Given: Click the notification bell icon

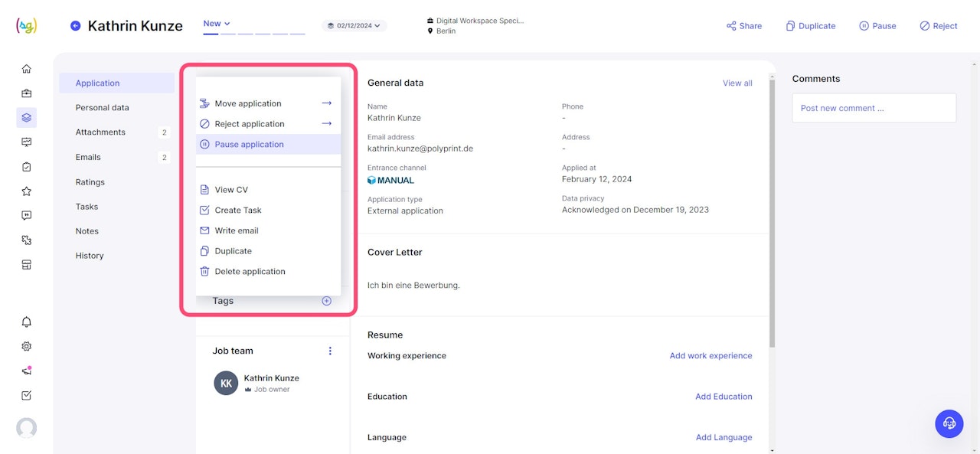Looking at the screenshot, I should point(27,322).
